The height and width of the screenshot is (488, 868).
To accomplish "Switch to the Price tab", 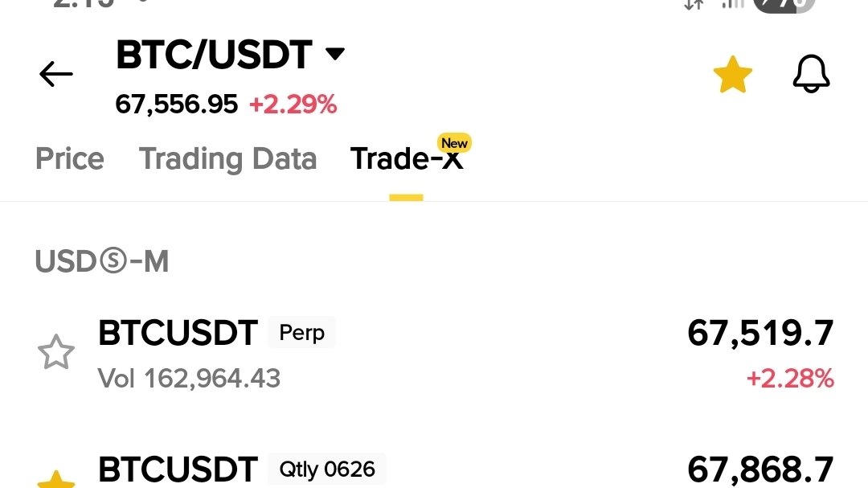I will coord(70,159).
